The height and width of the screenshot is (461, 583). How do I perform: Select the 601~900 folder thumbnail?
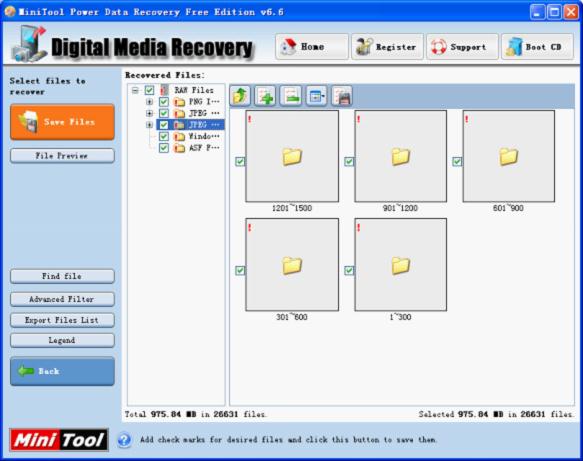[509, 156]
